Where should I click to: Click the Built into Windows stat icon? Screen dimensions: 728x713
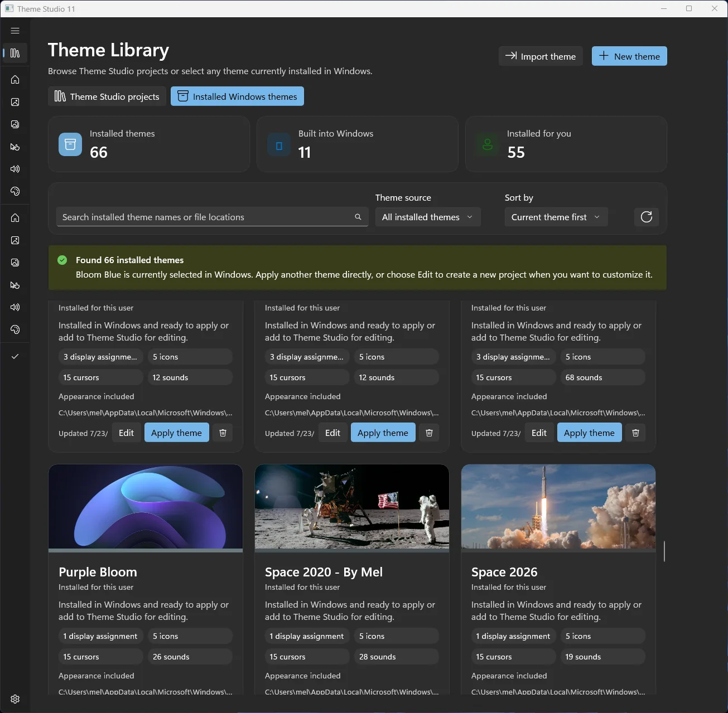click(x=279, y=145)
